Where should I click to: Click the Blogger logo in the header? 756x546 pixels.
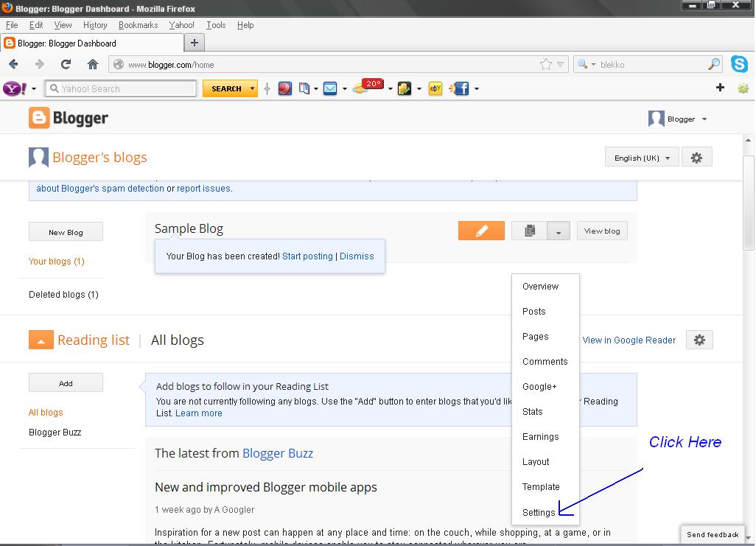click(69, 118)
